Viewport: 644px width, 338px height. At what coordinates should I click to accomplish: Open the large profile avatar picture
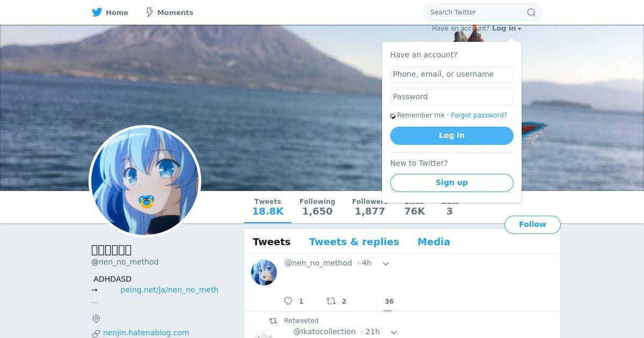pyautogui.click(x=145, y=181)
